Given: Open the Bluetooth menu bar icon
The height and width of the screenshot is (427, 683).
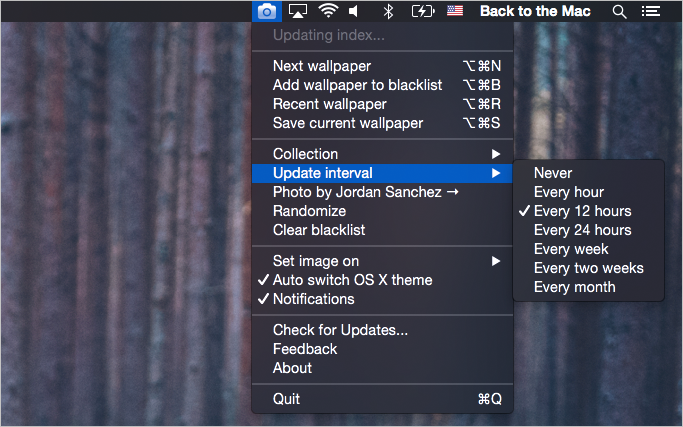Looking at the screenshot, I should point(388,11).
